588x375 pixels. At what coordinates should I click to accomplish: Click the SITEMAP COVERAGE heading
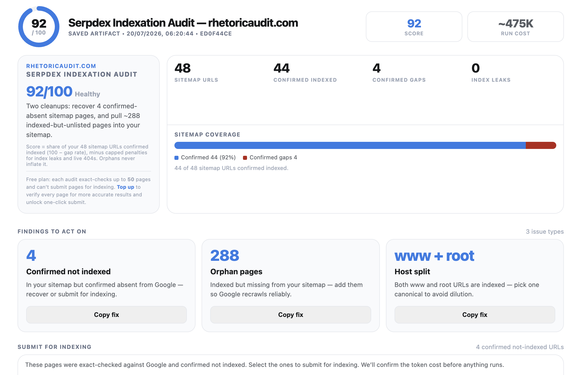click(207, 135)
